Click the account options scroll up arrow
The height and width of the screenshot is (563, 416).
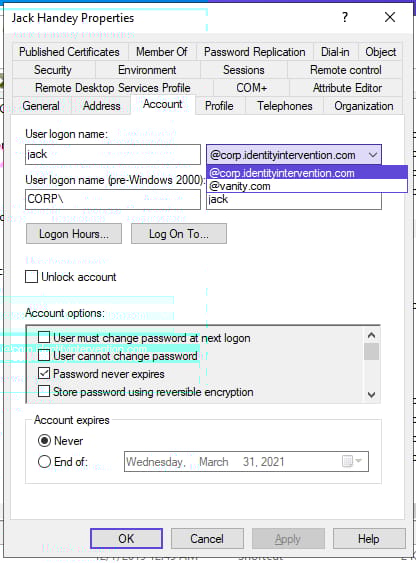click(371, 335)
